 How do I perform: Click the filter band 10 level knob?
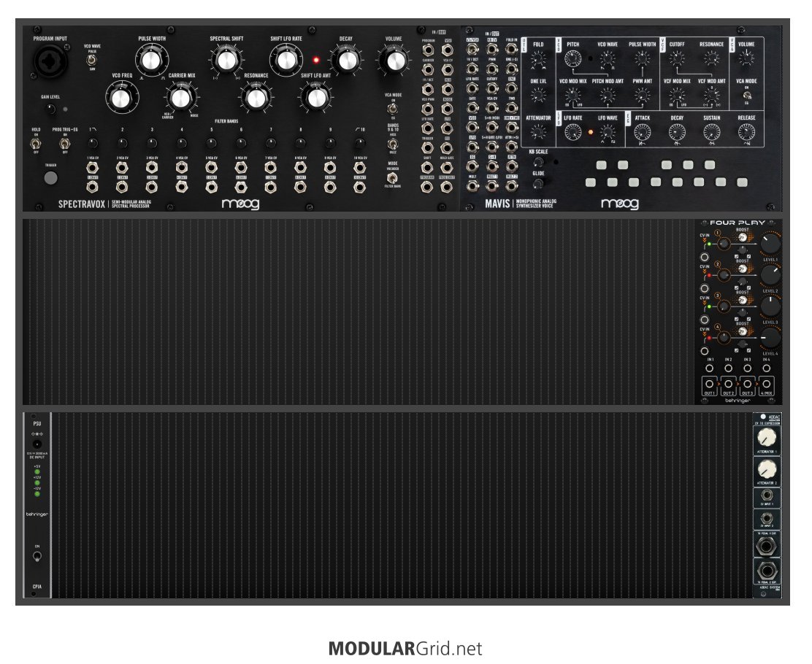360,143
